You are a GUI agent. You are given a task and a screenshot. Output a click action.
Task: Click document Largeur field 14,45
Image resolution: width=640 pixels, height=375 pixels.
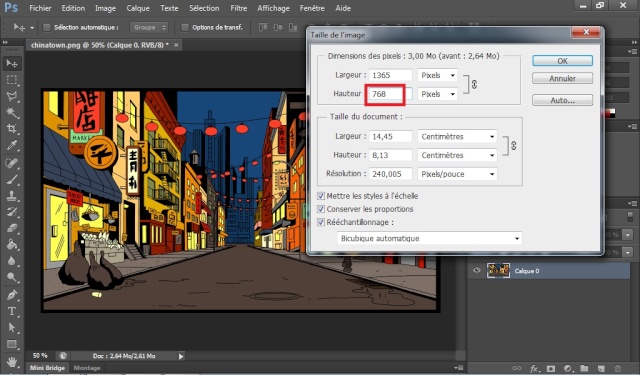(x=390, y=136)
